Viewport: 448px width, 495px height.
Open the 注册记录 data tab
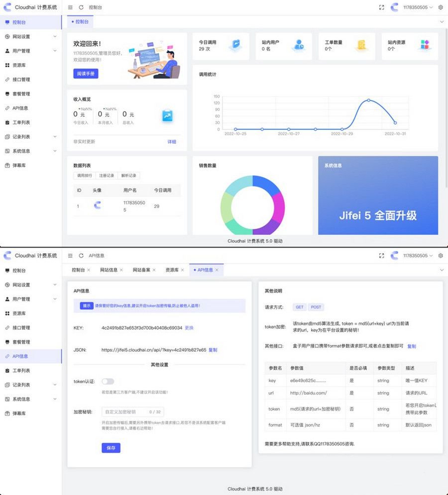[x=107, y=176]
